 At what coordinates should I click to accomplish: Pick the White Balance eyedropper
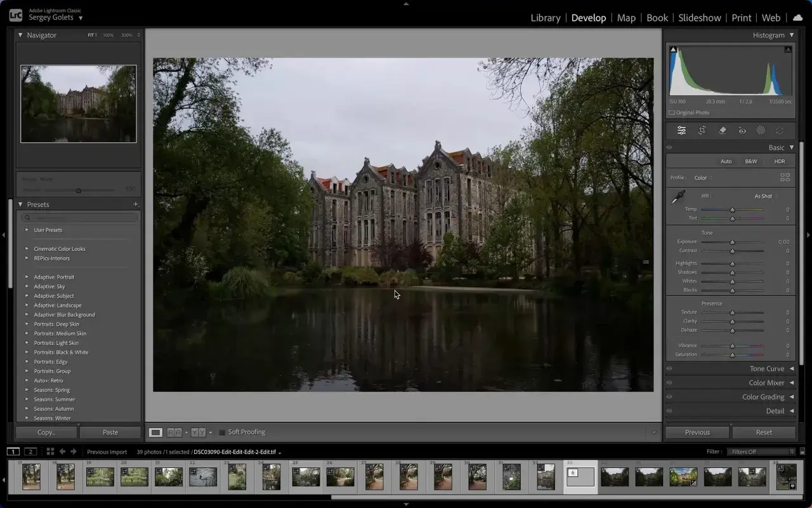(x=678, y=197)
